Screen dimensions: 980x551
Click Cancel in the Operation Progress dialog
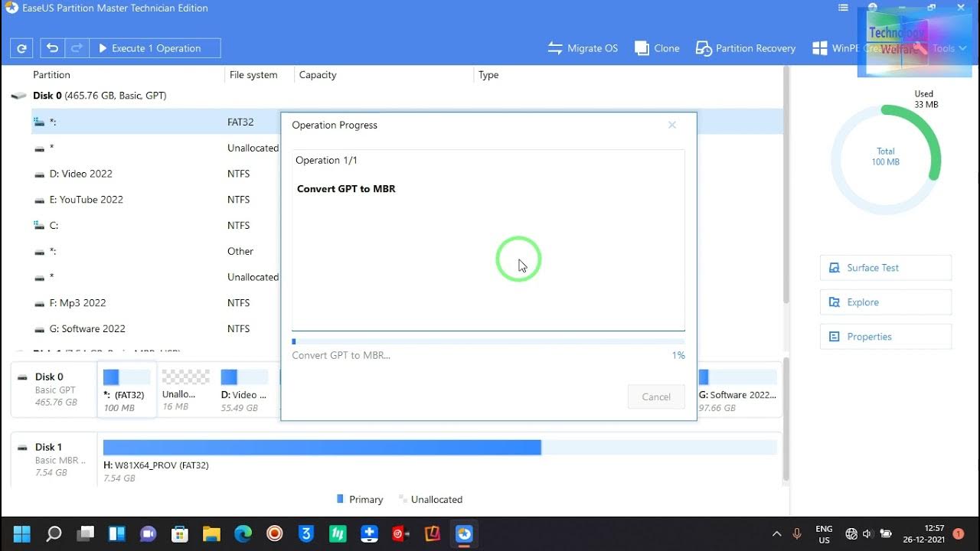tap(656, 396)
